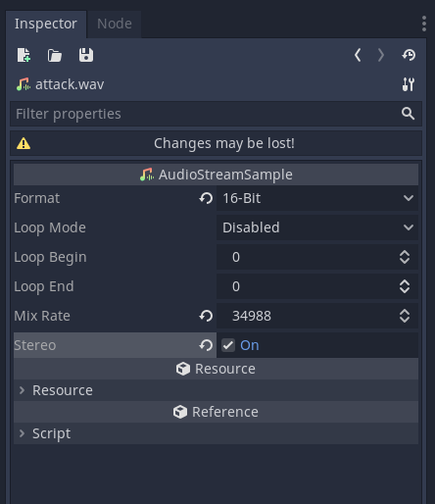
Task: Save the currently edited resource
Action: (86, 55)
